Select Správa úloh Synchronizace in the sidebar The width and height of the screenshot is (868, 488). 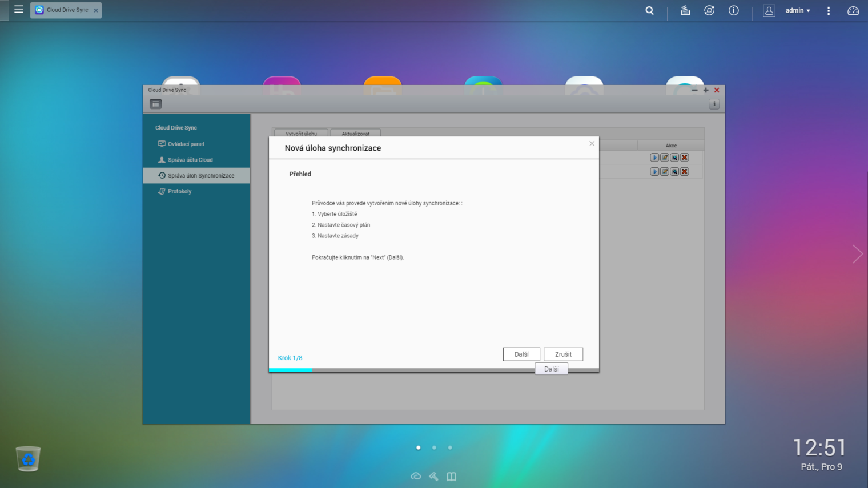[x=196, y=175]
